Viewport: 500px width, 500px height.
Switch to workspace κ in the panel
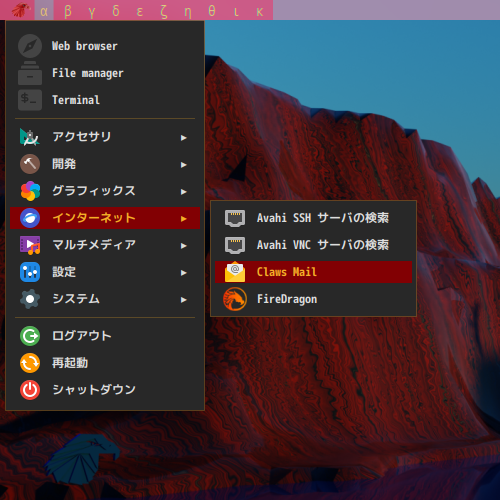260,11
